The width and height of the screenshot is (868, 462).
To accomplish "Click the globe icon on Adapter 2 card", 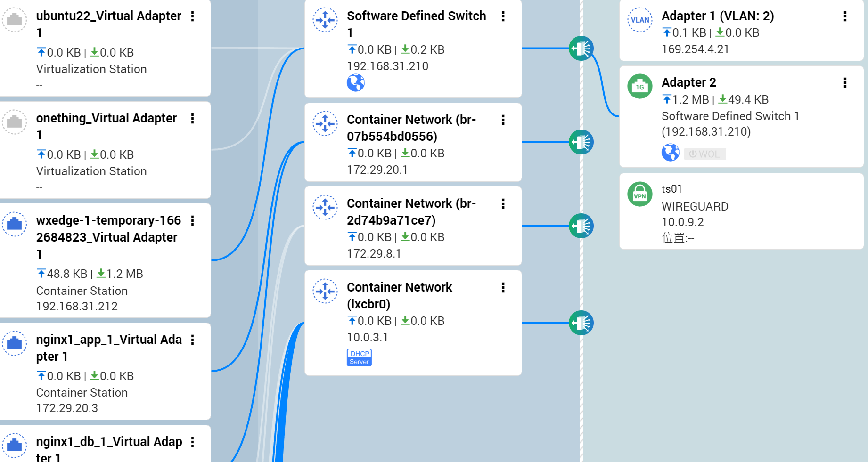I will pos(670,153).
